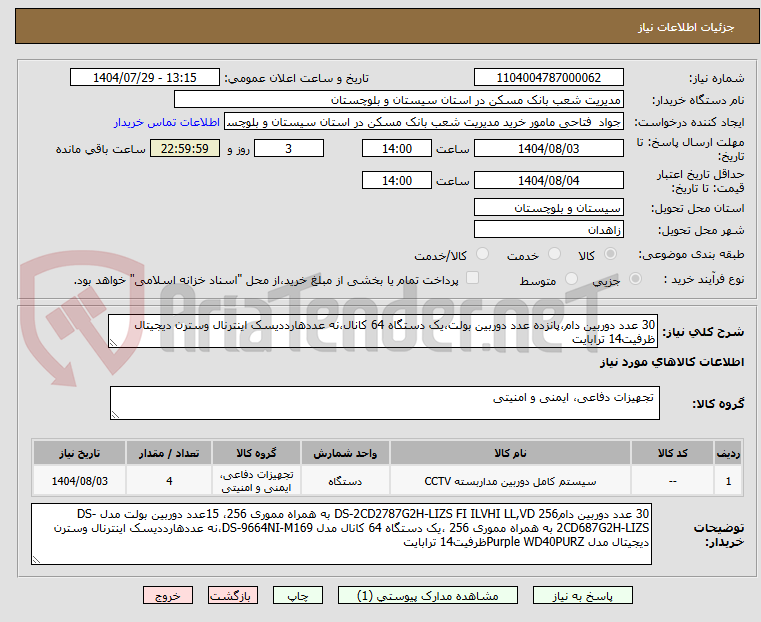Click countdown timer field 22:59:59
761x622 pixels.
point(185,148)
